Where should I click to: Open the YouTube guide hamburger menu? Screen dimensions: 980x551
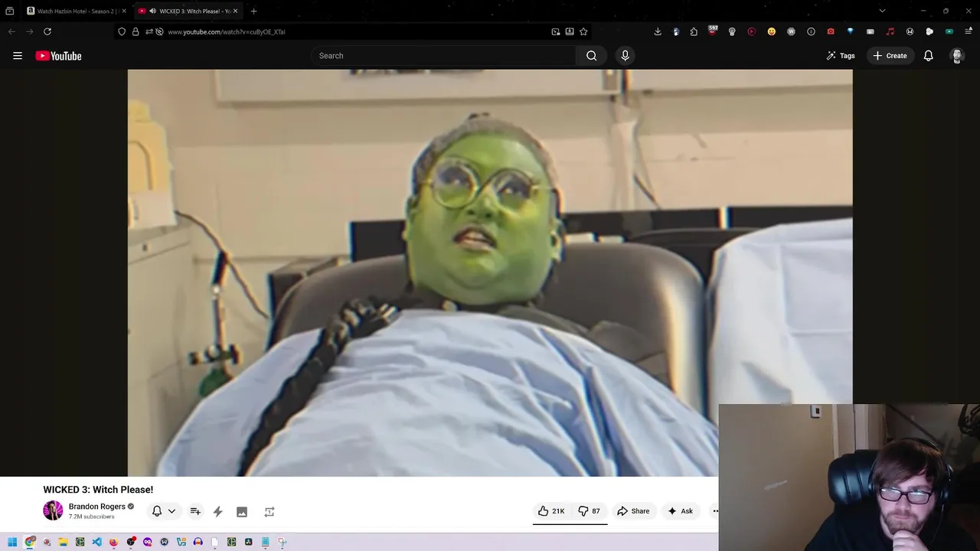pos(18,56)
